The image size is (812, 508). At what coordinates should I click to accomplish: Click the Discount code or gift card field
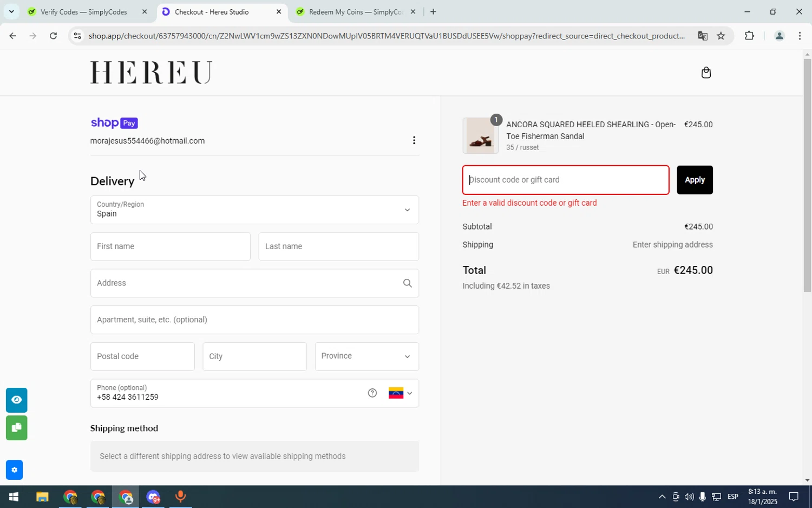point(566,180)
